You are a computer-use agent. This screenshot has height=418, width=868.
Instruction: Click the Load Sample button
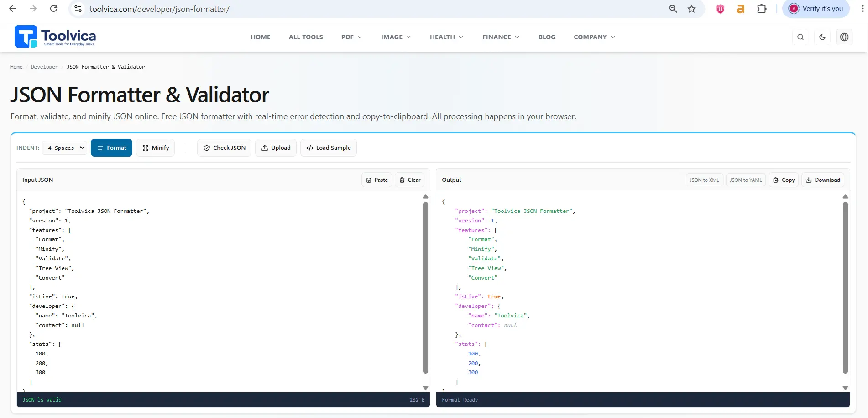pos(329,148)
